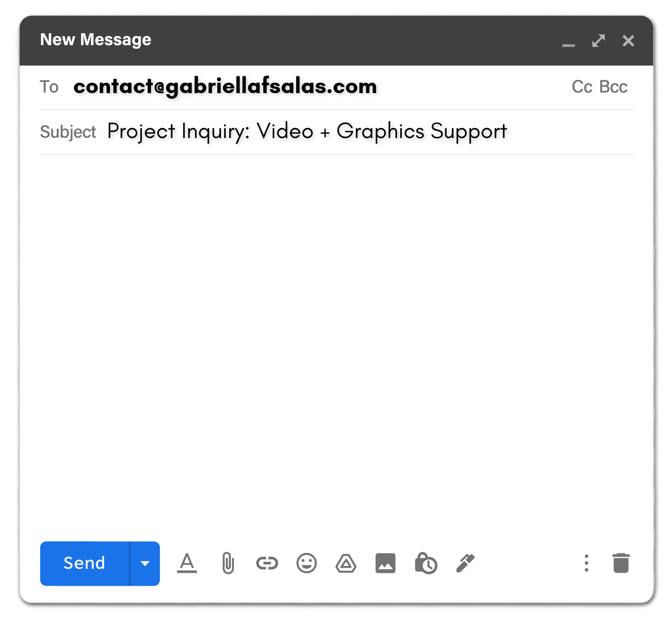This screenshot has height=622, width=672.
Task: Insert a photo into message
Action: pos(385,563)
